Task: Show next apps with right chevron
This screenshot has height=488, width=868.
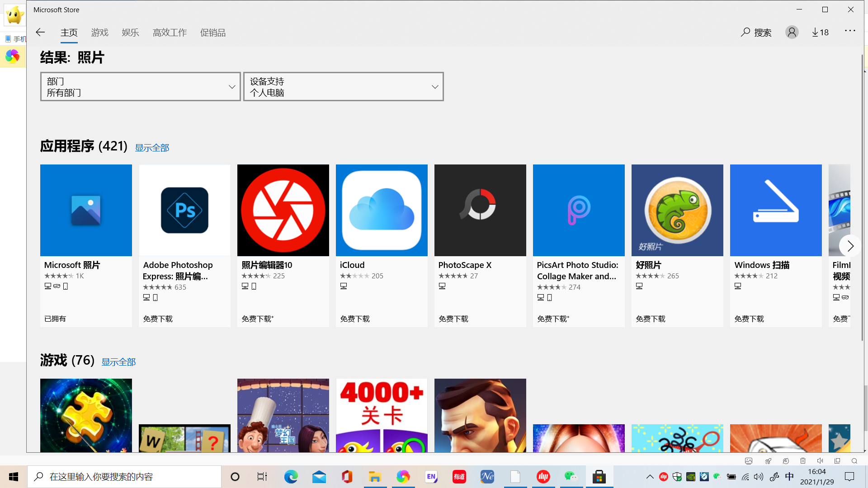Action: [x=850, y=246]
